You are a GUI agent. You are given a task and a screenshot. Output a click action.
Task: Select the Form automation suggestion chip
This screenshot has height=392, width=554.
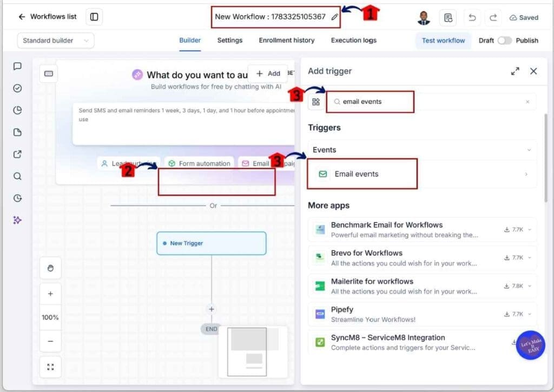click(x=199, y=163)
